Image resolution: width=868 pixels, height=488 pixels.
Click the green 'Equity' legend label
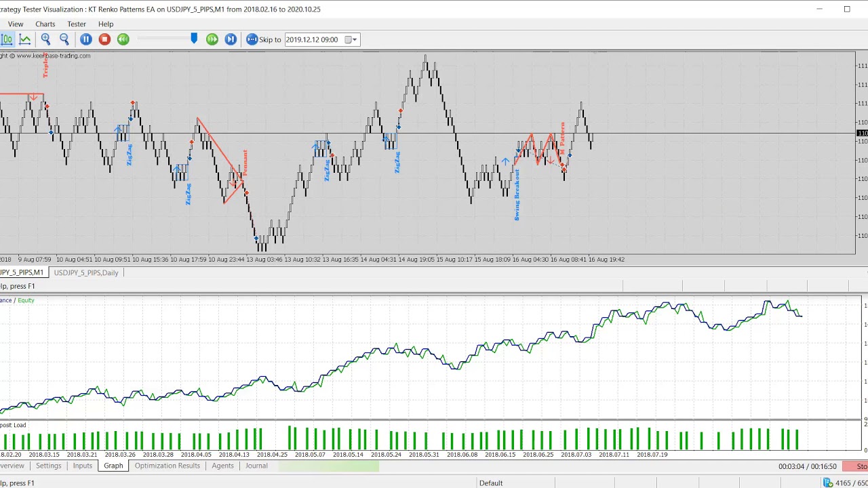[26, 300]
